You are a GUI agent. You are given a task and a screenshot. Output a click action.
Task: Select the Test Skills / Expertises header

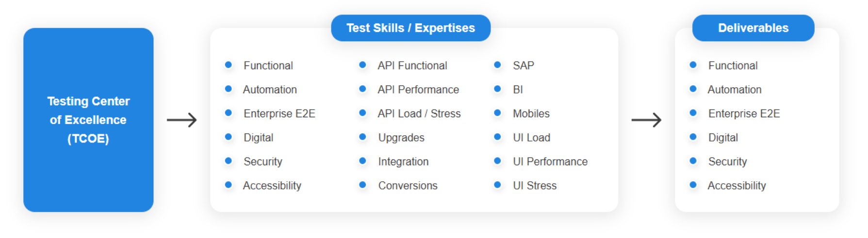410,28
